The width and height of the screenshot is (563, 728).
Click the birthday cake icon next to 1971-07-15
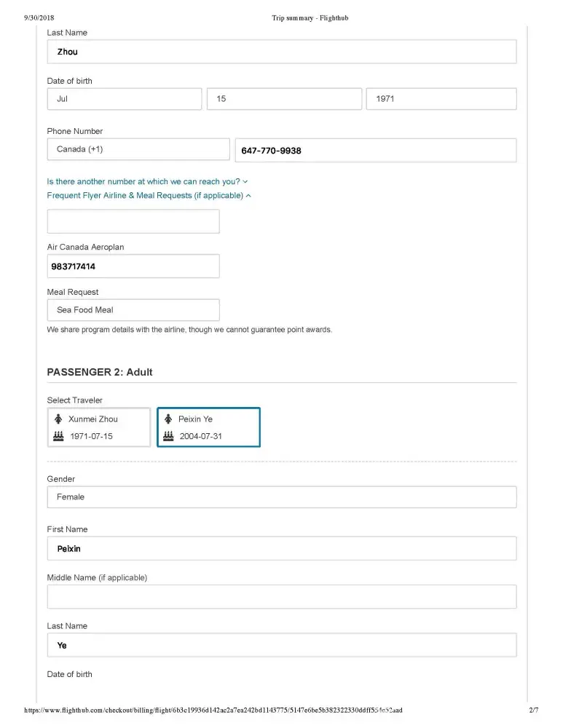[59, 436]
